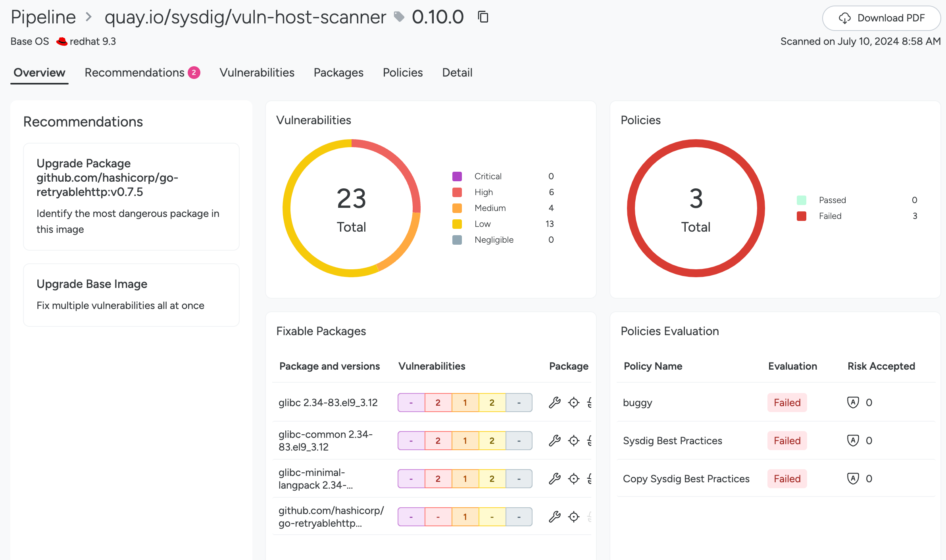Click the Copy Sysdig Best Practices policy name
The height and width of the screenshot is (560, 946).
pyautogui.click(x=686, y=479)
